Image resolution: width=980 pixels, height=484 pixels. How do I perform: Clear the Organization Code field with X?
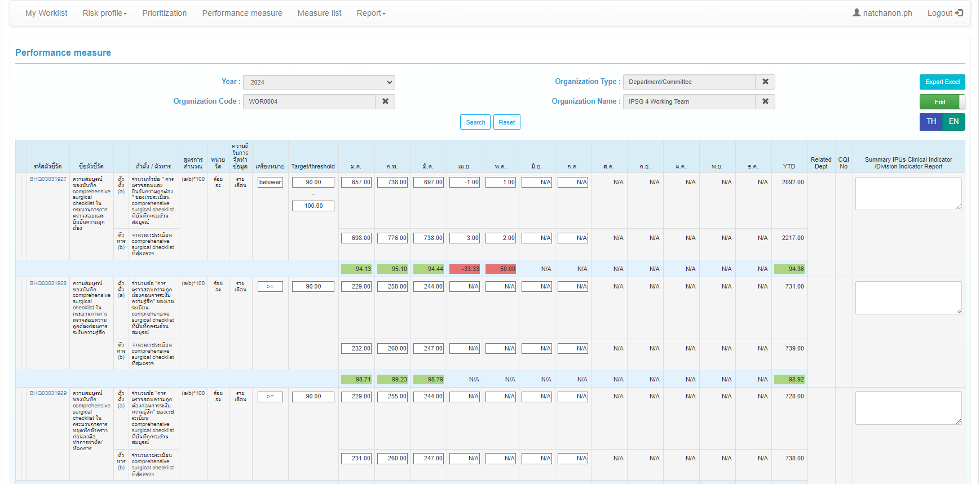point(385,101)
